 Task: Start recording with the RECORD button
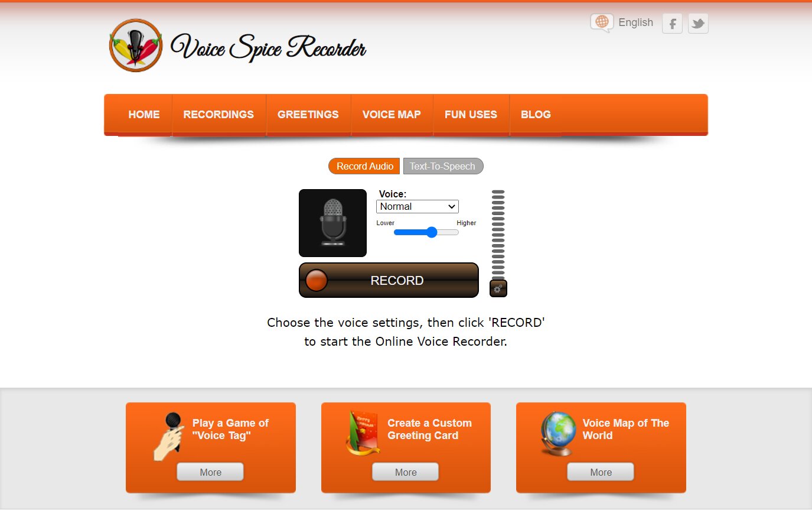pos(389,280)
